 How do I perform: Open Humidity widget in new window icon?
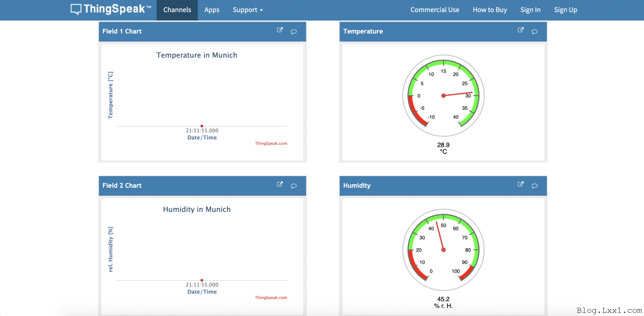[x=521, y=184]
